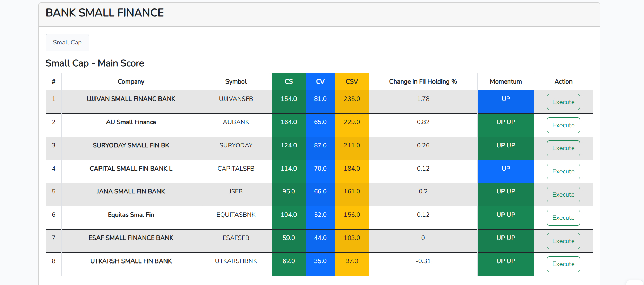Click the BANK SMALL FINANCE page heading
Screen dimensions: 644x285
tap(105, 13)
